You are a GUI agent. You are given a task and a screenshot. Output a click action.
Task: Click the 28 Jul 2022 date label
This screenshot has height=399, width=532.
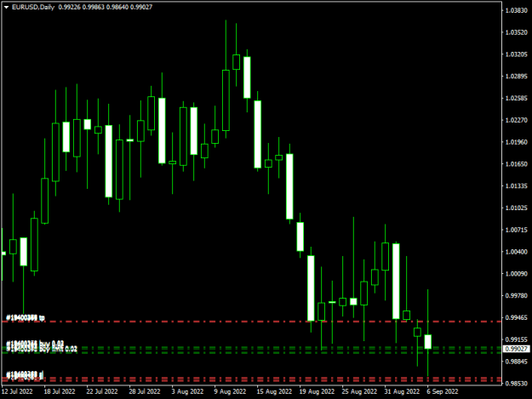click(x=145, y=391)
